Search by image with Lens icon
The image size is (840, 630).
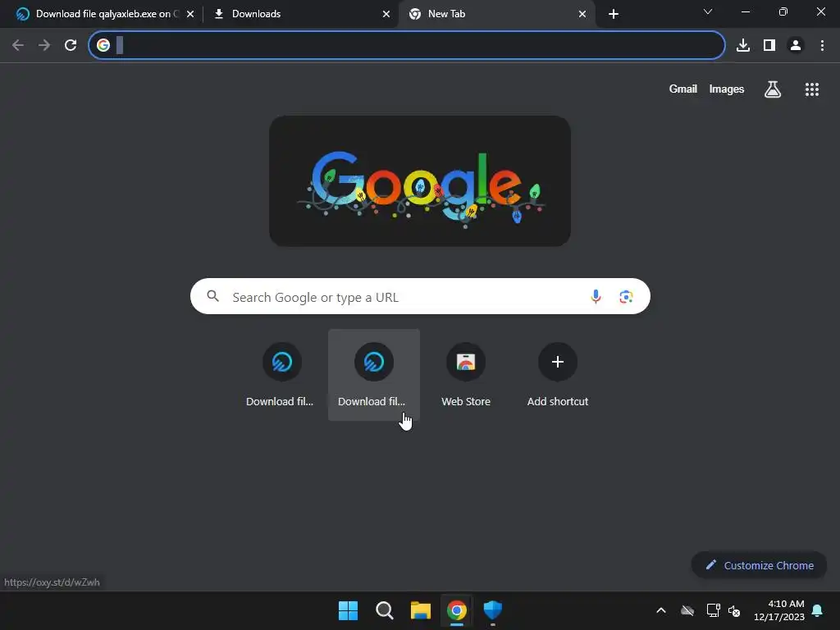click(x=626, y=296)
